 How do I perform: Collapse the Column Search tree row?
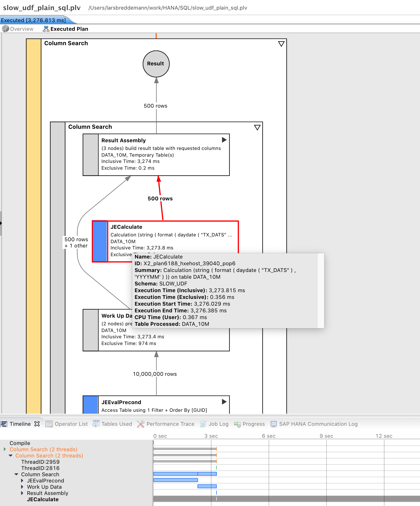[16, 474]
